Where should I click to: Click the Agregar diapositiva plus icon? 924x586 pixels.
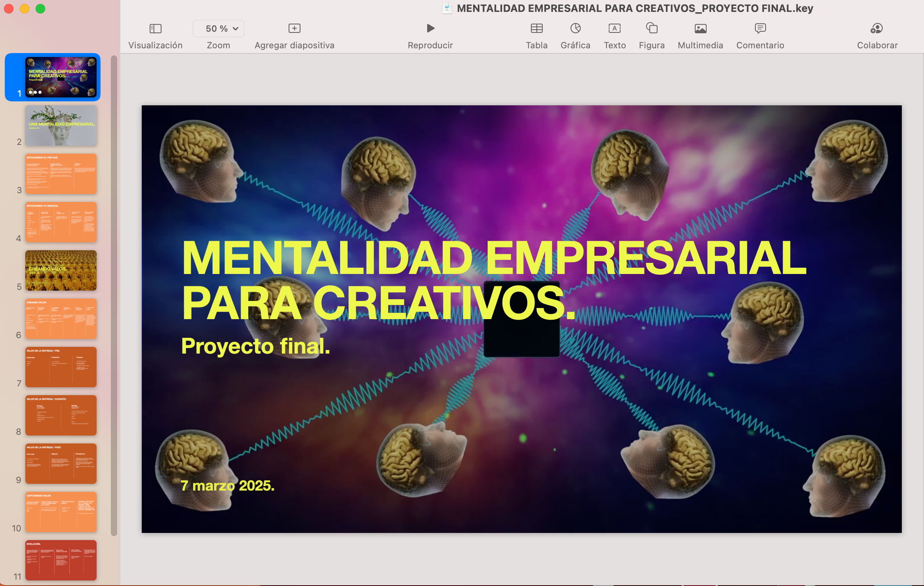294,29
